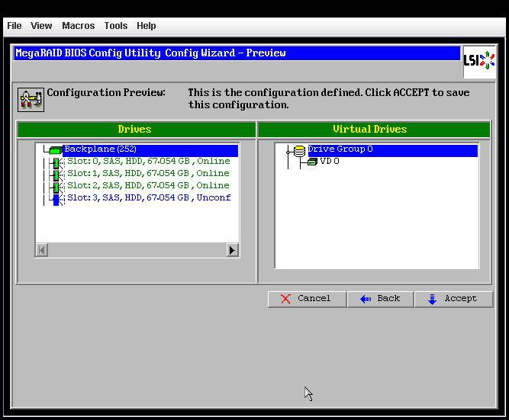Click the blue Slot 3 unconfigured drive icon

pos(56,199)
